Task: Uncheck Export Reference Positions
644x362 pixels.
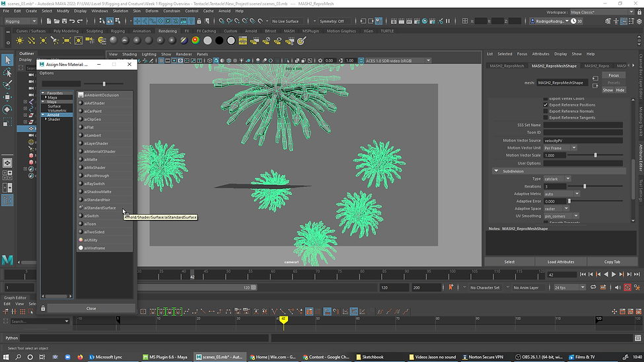Action: coord(546,105)
